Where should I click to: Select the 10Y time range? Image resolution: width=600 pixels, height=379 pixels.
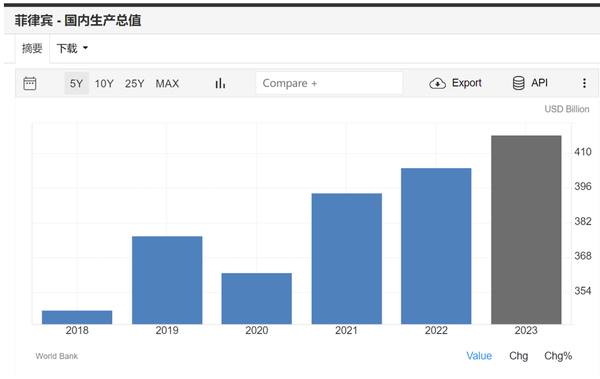click(x=104, y=83)
